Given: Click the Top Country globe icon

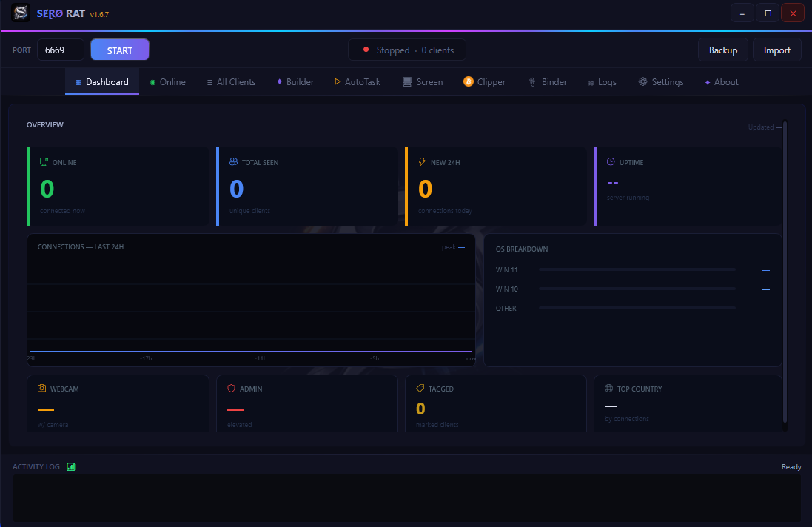Looking at the screenshot, I should 609,389.
